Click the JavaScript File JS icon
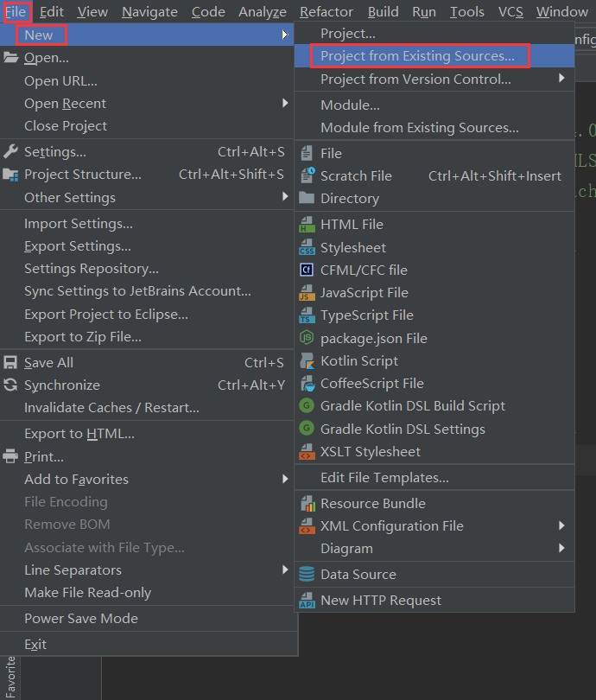Viewport: 596px width, 700px height. point(307,292)
